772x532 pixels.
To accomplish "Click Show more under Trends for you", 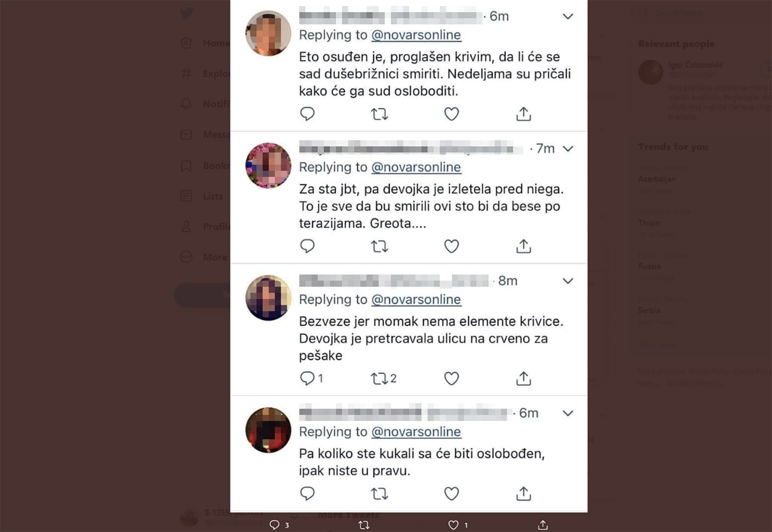I will pyautogui.click(x=657, y=345).
